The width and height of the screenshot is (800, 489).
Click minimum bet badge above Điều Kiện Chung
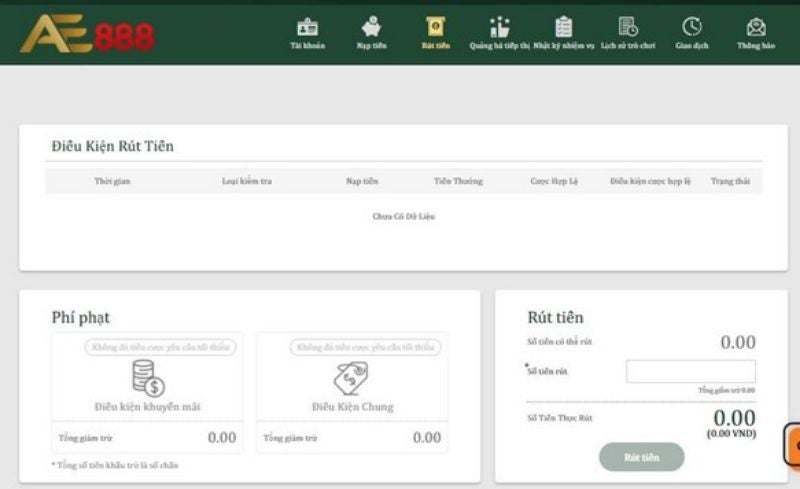point(365,347)
